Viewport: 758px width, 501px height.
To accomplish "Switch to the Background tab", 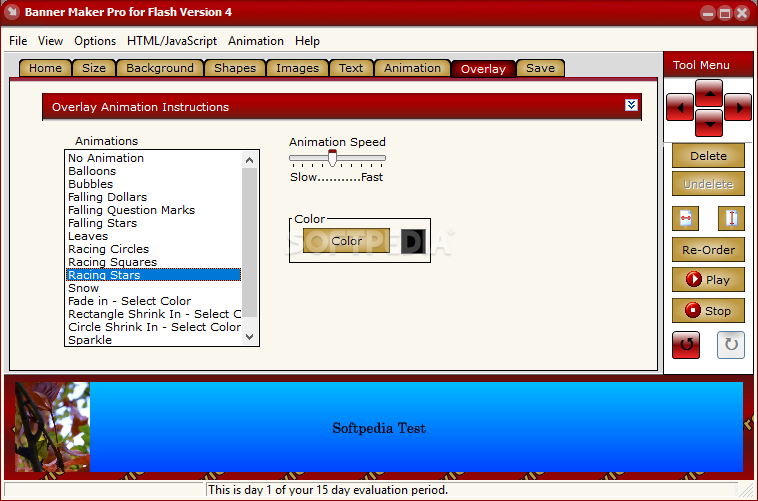I will point(160,68).
